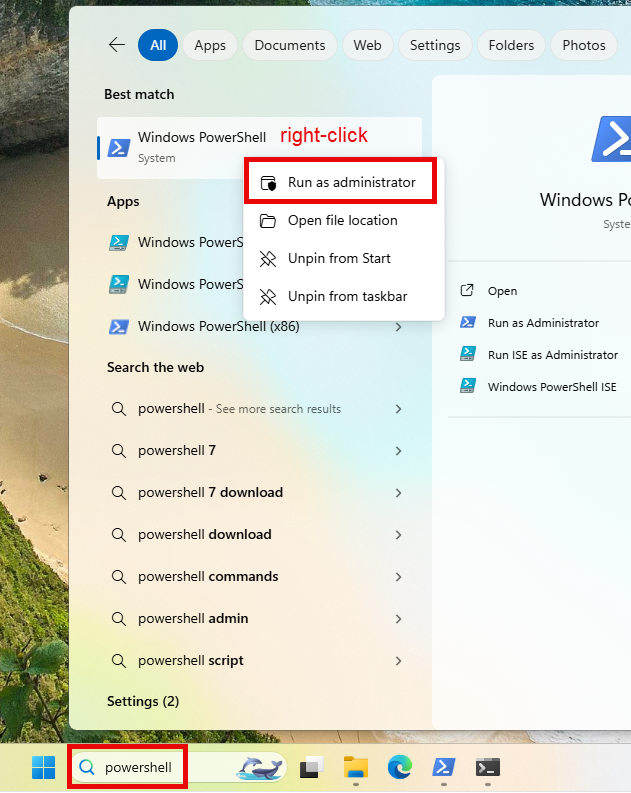The height and width of the screenshot is (793, 631).
Task: Click ISE icon beside Run ISE as Administrator
Action: tap(468, 354)
